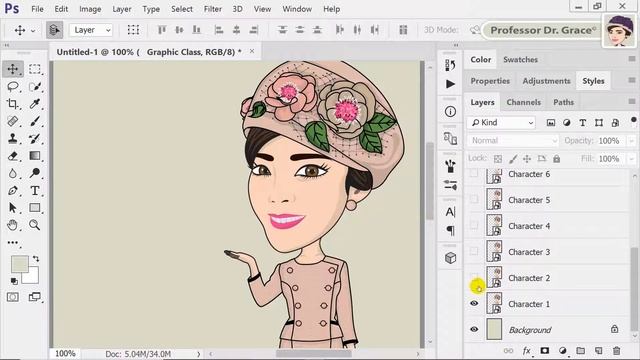Screen dimensions: 640x360
Task: Create a new group folder icon
Action: tap(580, 351)
